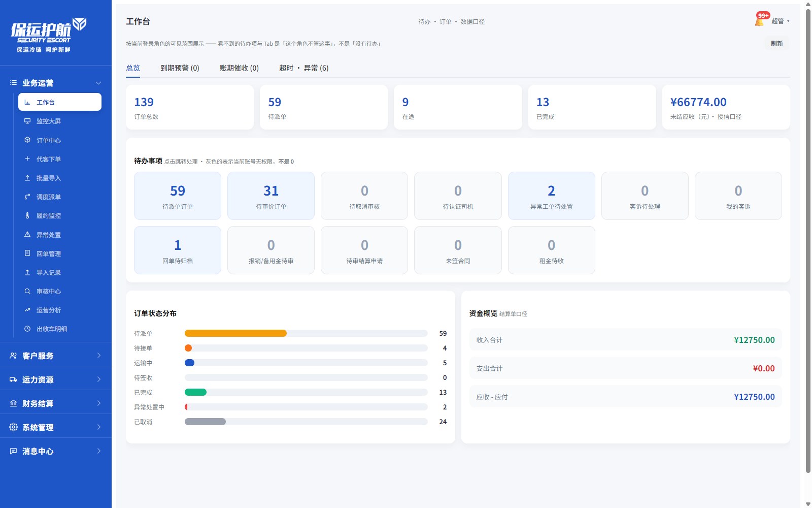Click the magnifier icon for 审核中心

click(x=27, y=291)
